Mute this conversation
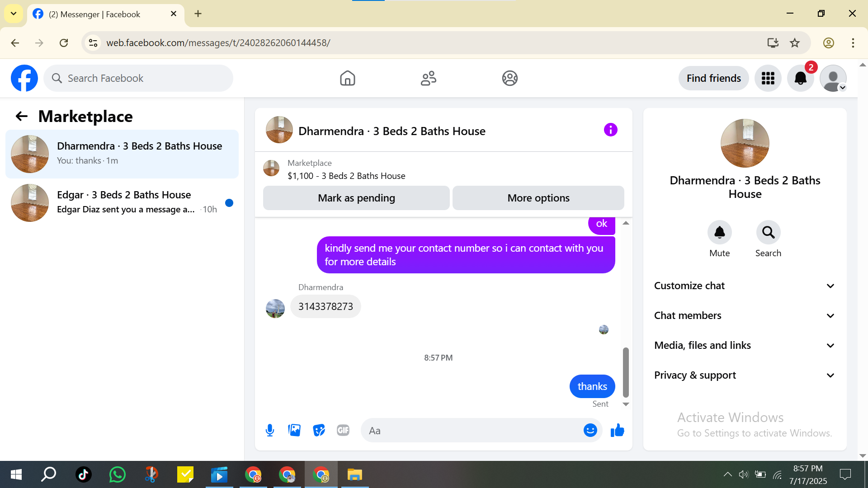Viewport: 868px width, 488px height. pos(719,232)
